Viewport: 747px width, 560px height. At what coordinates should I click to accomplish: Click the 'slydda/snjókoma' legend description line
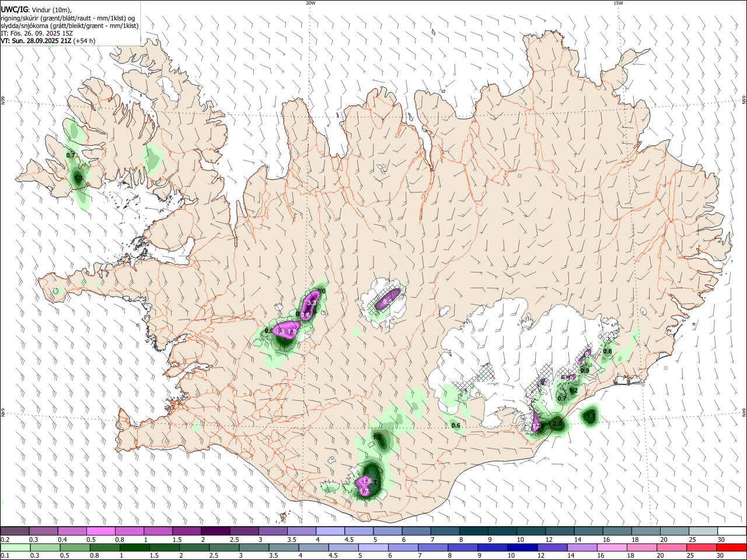click(69, 26)
